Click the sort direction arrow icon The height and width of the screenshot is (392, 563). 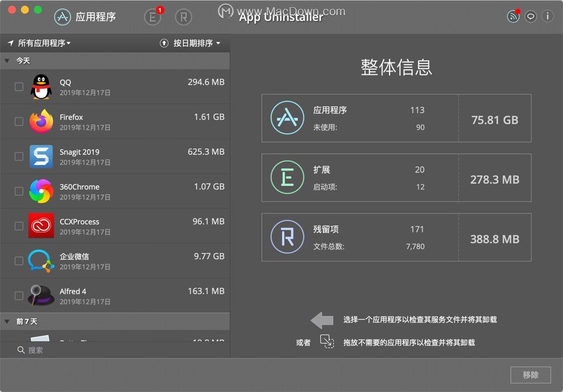(x=164, y=43)
